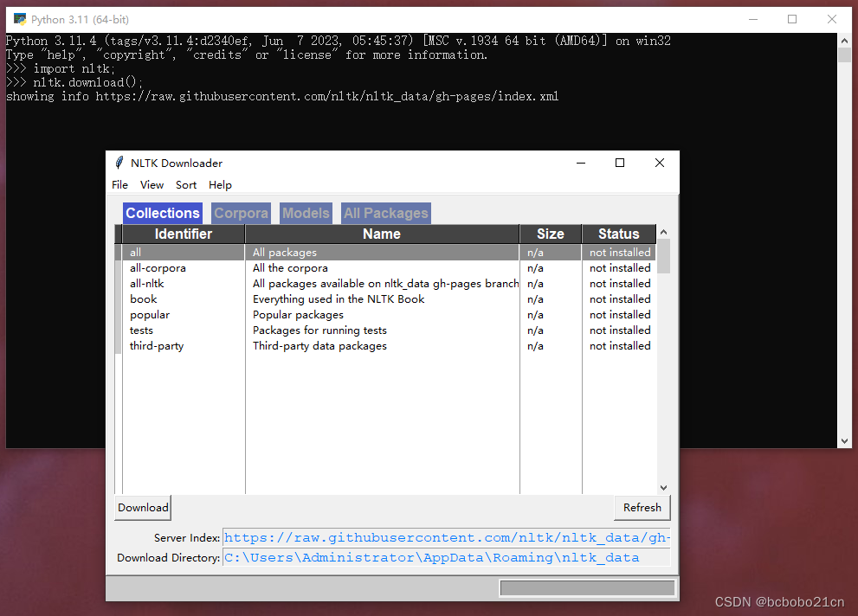This screenshot has height=616, width=858.
Task: Click the Download Directory path field
Action: 447,557
